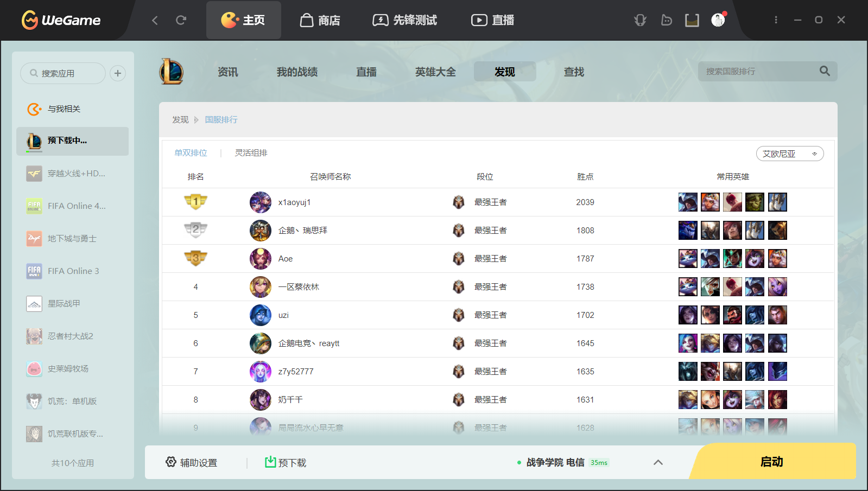Open summoner 企鹅丶瑞思拜 profile
This screenshot has width=868, height=491.
point(303,231)
